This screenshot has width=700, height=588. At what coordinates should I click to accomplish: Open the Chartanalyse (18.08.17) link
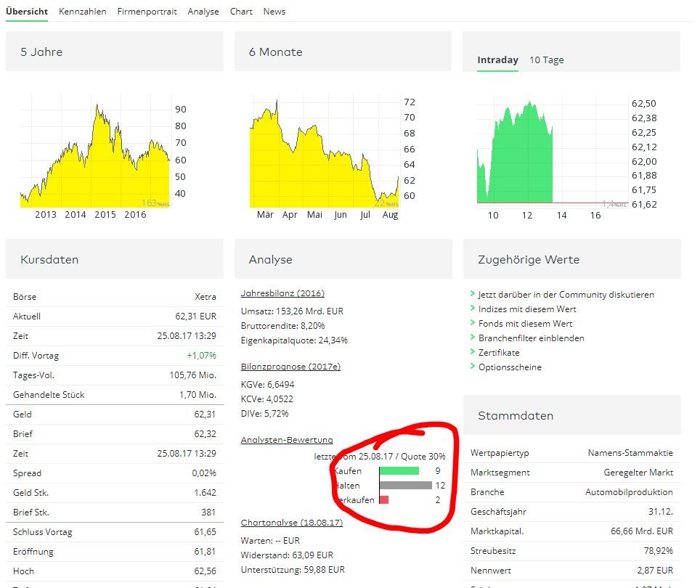click(x=291, y=523)
